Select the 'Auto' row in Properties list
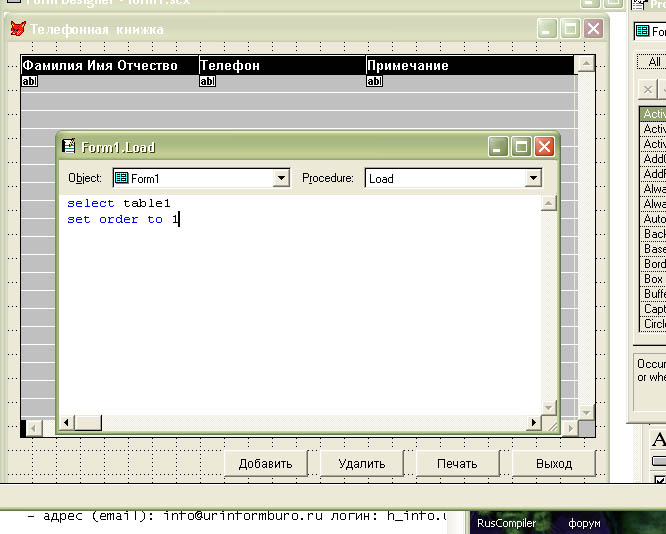 pyautogui.click(x=653, y=219)
